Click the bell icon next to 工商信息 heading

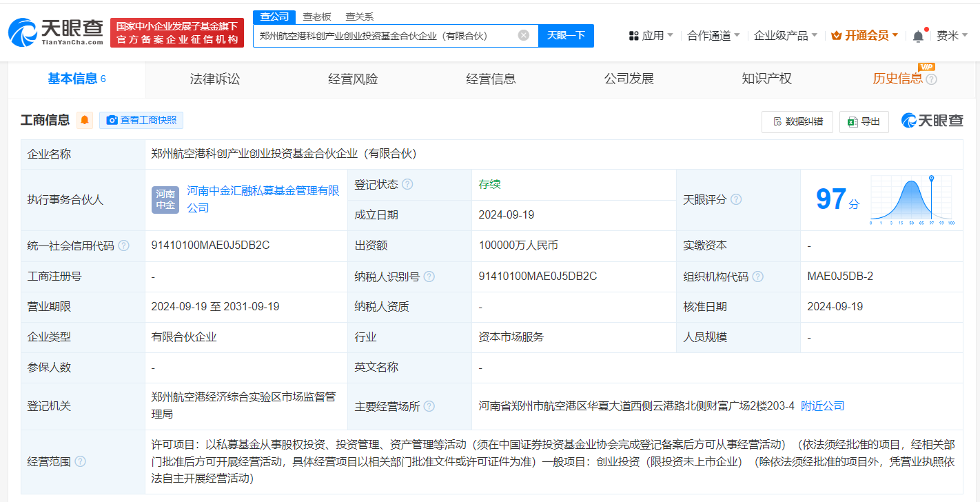84,120
